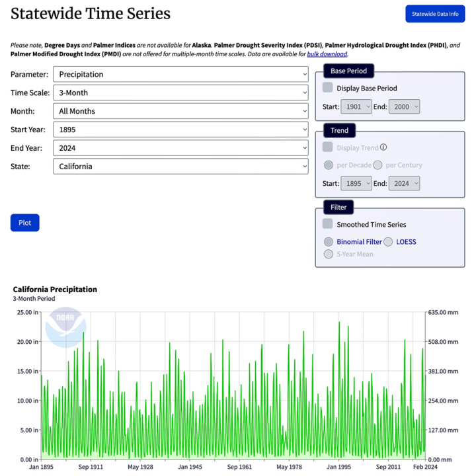
Task: Expand the Time Scale 3-Month dropdown
Action: (180, 93)
